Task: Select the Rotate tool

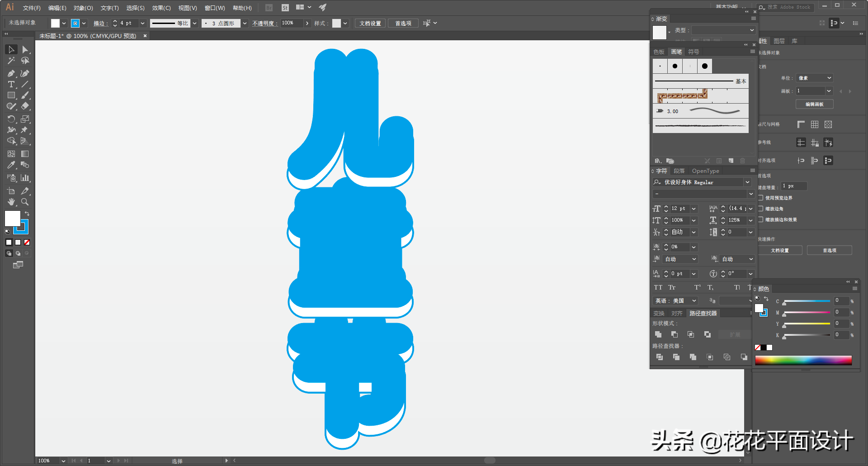Action: click(x=11, y=119)
